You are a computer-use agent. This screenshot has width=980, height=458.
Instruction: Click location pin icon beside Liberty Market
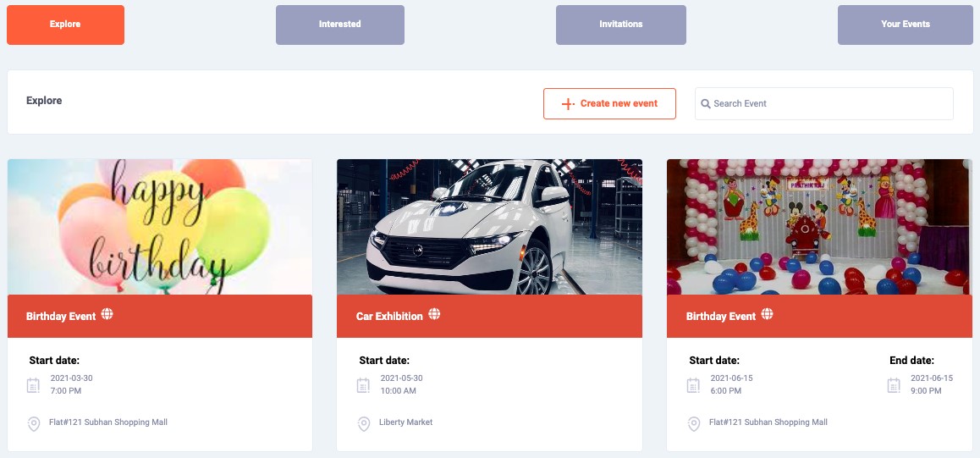click(x=364, y=423)
